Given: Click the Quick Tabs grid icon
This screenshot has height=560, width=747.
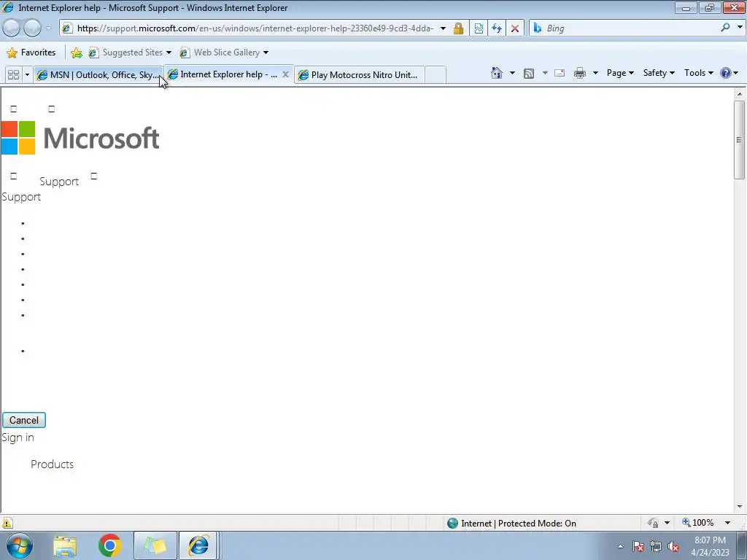Looking at the screenshot, I should (13, 75).
